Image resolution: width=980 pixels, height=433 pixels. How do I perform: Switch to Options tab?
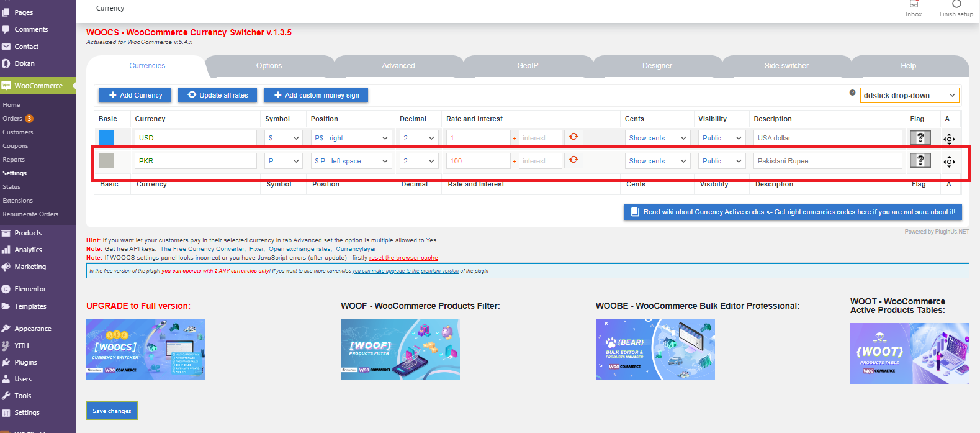click(269, 66)
